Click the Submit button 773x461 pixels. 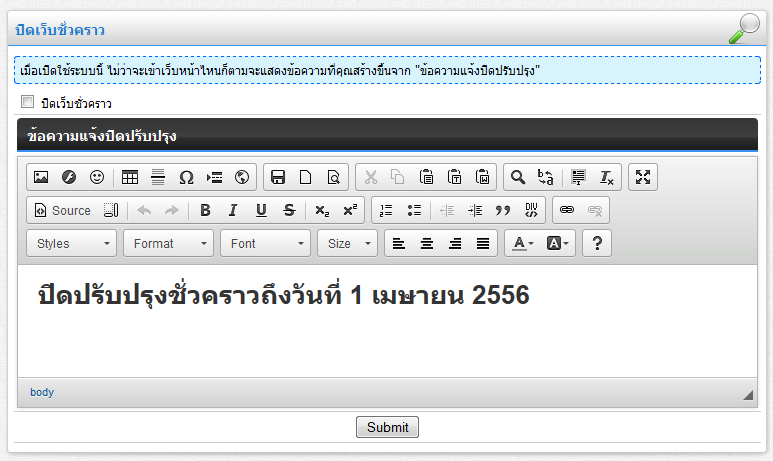[x=387, y=427]
